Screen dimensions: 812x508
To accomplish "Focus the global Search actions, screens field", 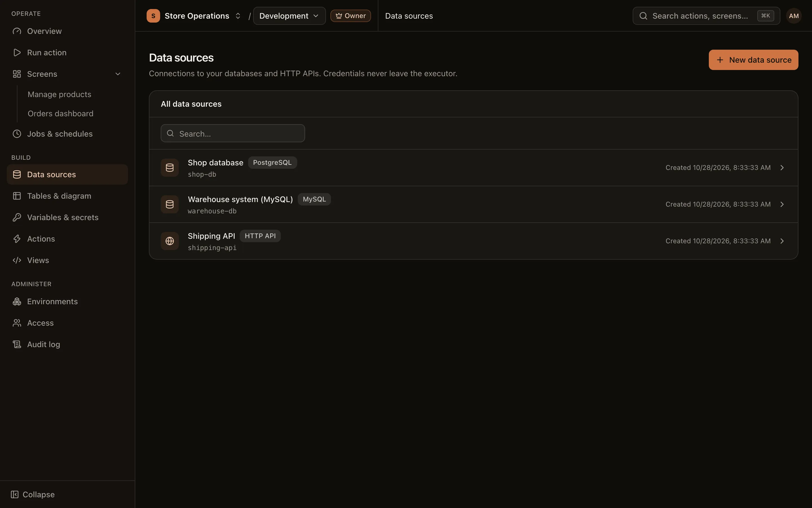I will (x=706, y=16).
